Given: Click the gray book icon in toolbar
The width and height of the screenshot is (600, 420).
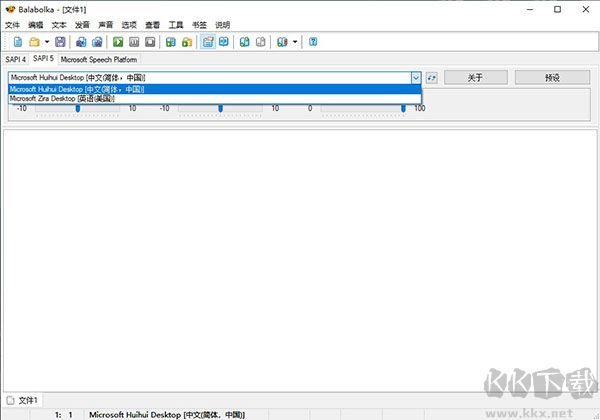Looking at the screenshot, I should click(x=261, y=42).
